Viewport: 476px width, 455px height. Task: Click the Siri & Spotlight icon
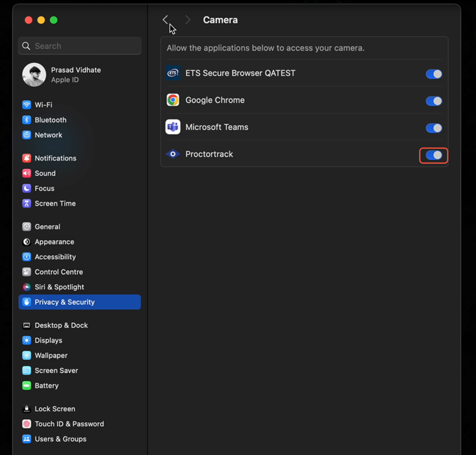pos(27,287)
